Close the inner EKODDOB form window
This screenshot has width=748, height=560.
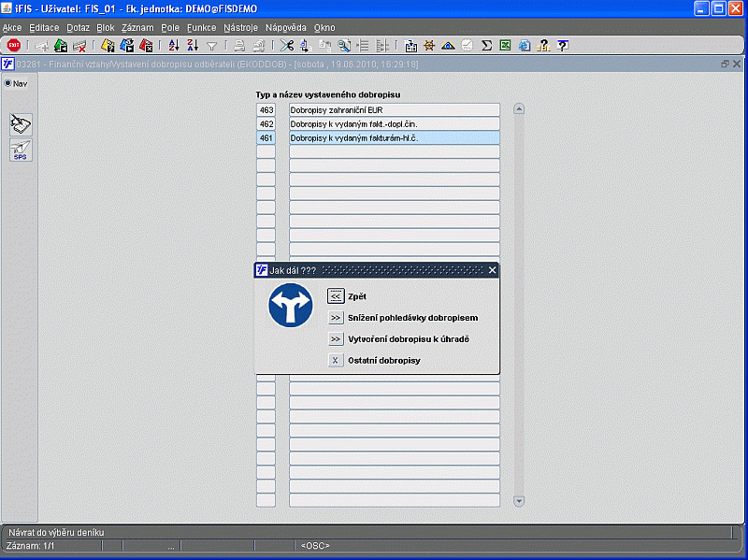pyautogui.click(x=737, y=64)
